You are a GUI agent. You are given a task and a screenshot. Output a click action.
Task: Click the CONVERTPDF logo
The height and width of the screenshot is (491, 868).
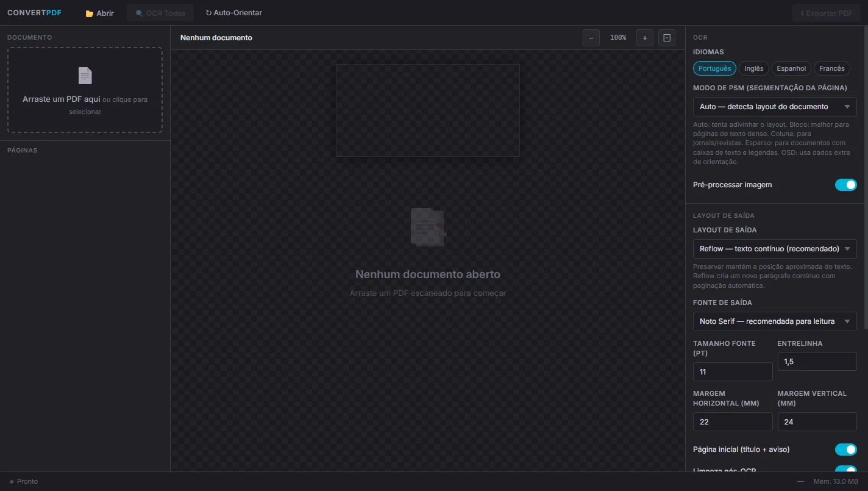click(34, 13)
